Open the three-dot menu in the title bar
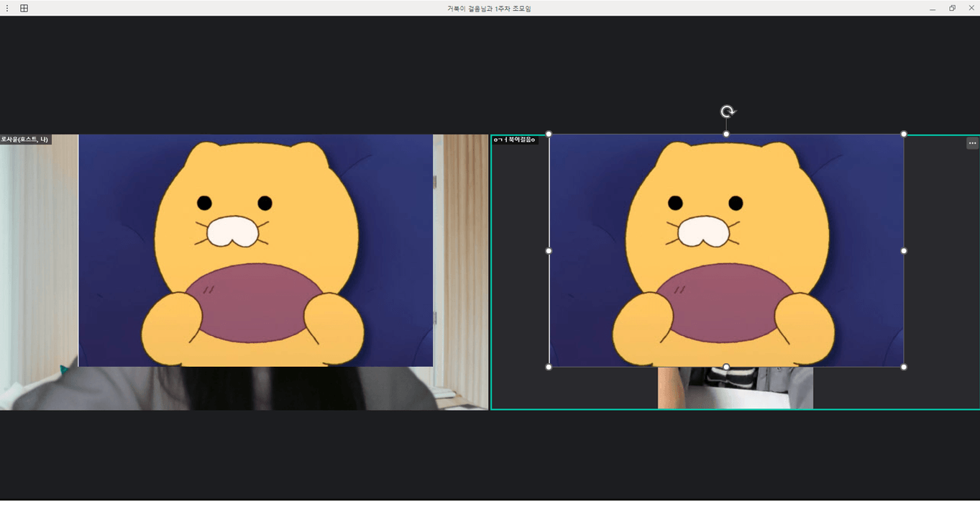 tap(7, 9)
